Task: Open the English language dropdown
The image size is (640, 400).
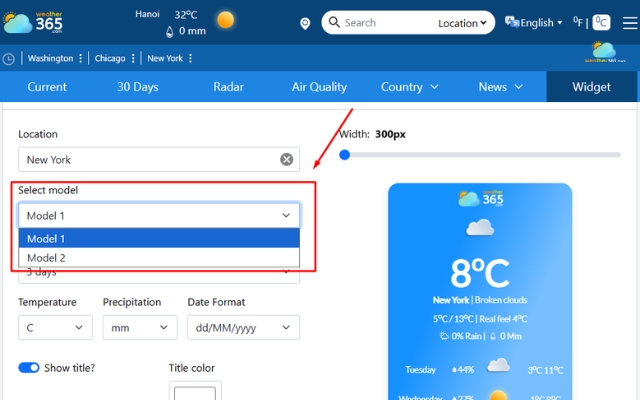Action: 541,23
